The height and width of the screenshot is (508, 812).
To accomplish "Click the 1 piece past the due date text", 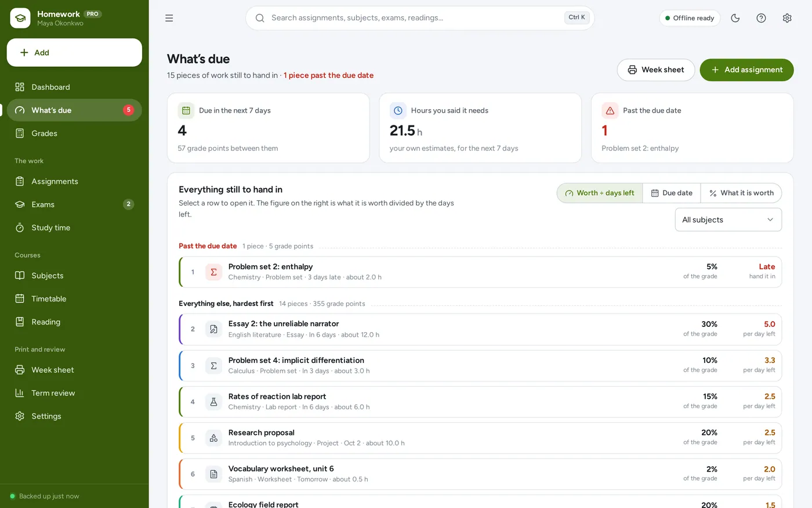I will 328,75.
